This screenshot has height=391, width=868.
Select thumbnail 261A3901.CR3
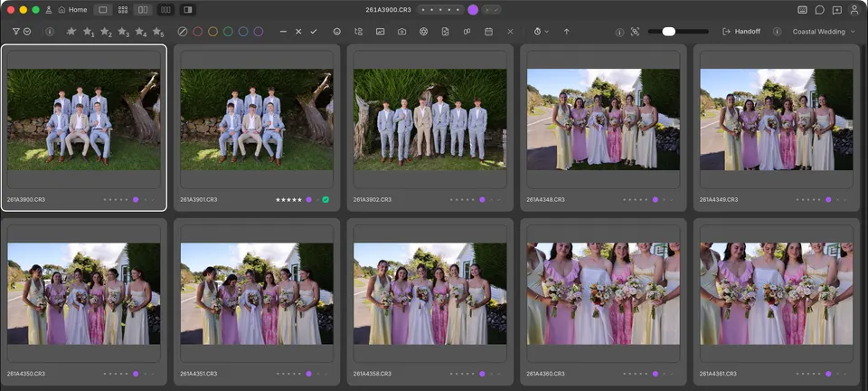[257, 128]
